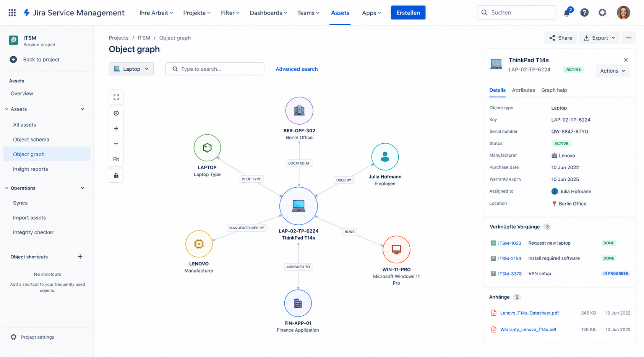Screen dimensions: 644x357
Task: Add an object shortcut with plus
Action: [80, 257]
